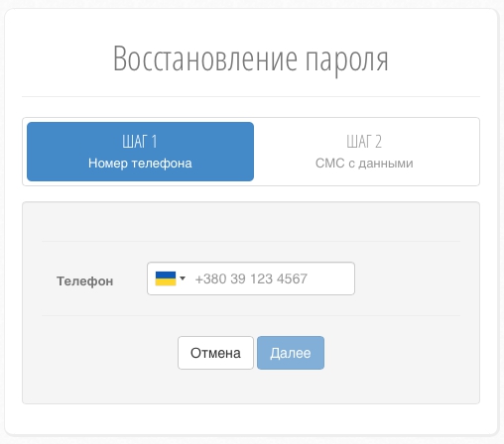Click the Восстановление пароля heading
This screenshot has width=504, height=444.
[x=251, y=59]
